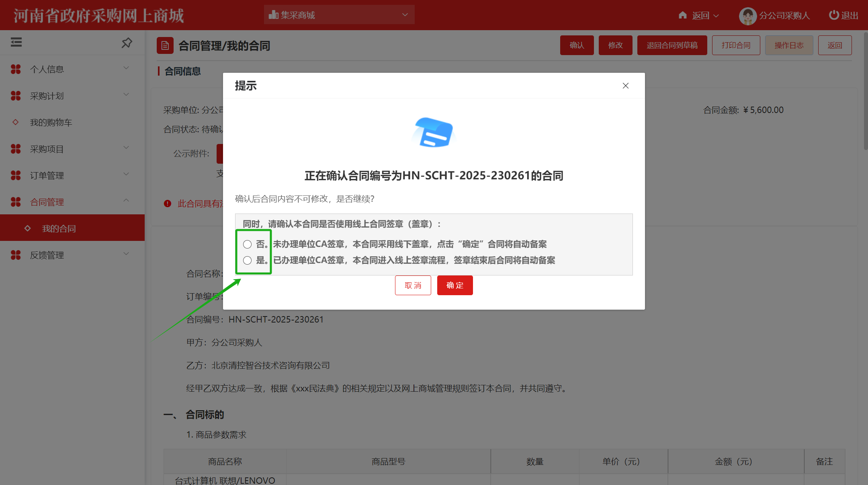Expand 订单管理 menu chevron
The width and height of the screenshot is (868, 485).
[x=126, y=174]
